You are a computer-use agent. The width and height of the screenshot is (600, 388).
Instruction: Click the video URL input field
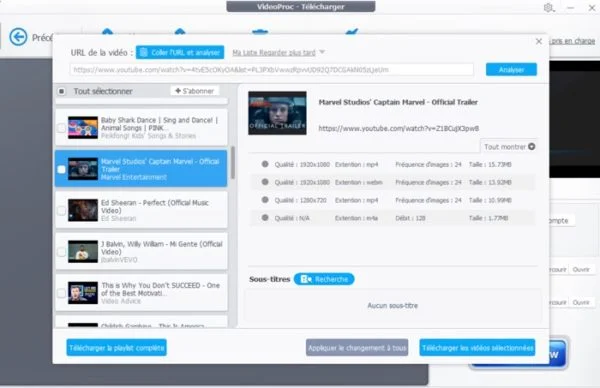click(271, 70)
